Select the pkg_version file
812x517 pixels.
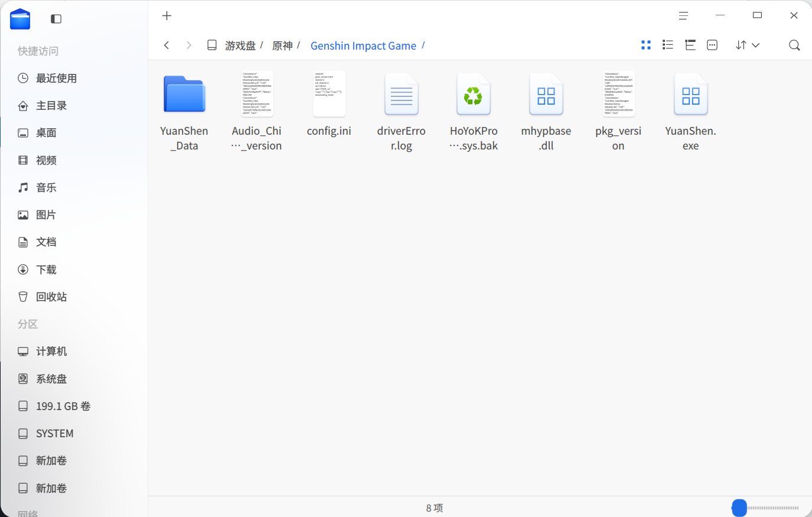(x=618, y=112)
